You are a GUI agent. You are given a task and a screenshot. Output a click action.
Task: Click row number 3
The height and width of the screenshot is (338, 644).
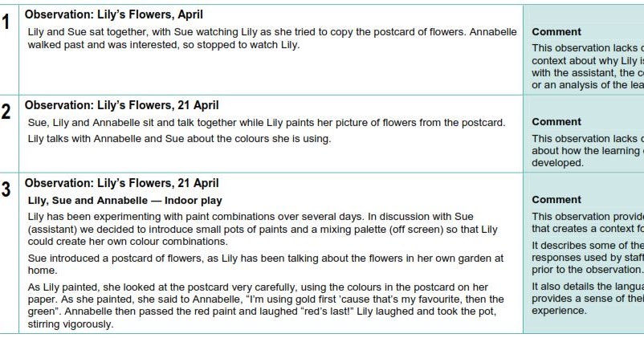6,189
